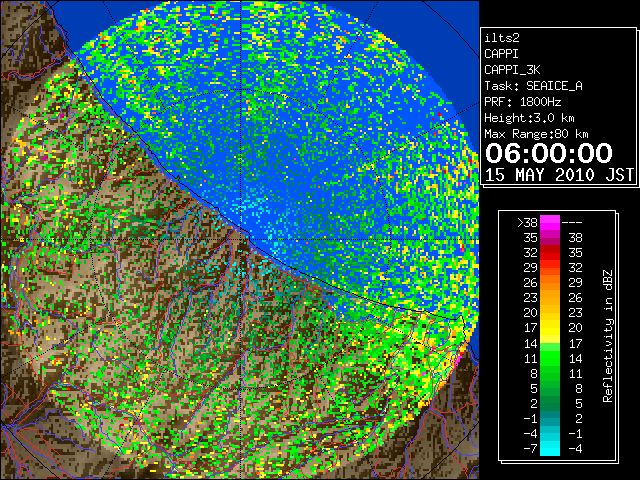Pick the orange 26–29 dBZ legend band
The height and width of the screenshot is (480, 640).
[x=550, y=283]
